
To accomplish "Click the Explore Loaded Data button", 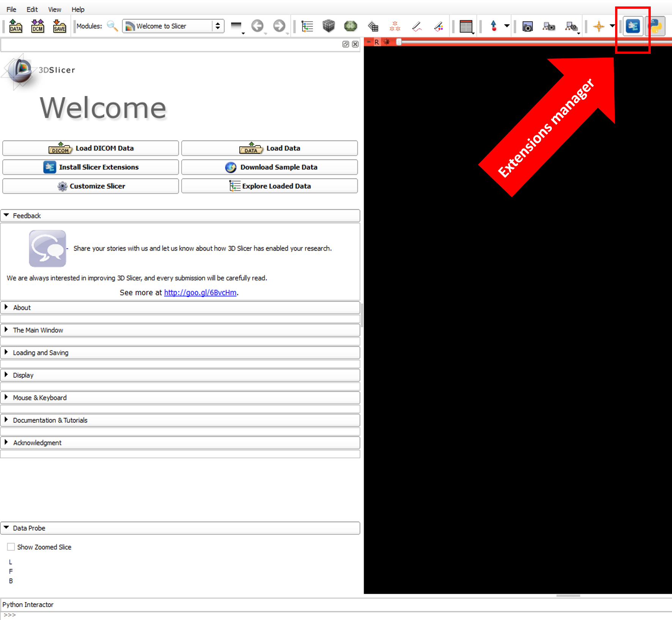I will coord(270,186).
